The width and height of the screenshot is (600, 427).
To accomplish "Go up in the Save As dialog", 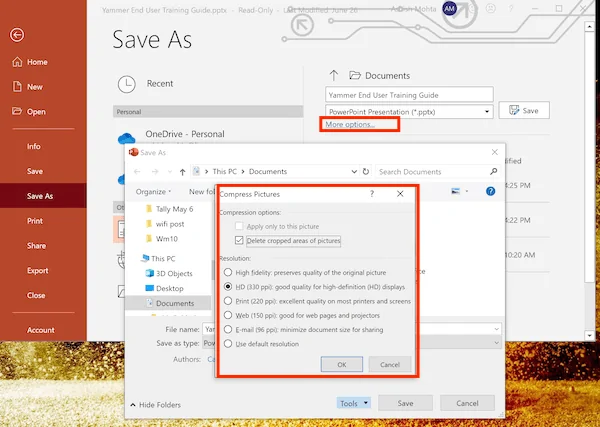I will [183, 172].
